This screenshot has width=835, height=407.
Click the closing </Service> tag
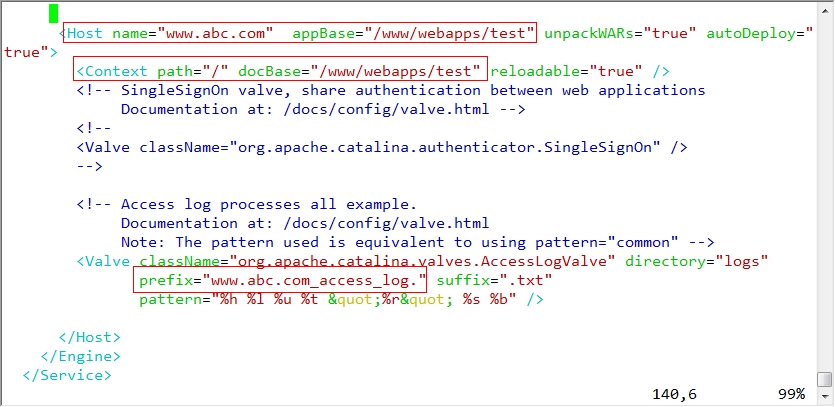click(x=67, y=376)
